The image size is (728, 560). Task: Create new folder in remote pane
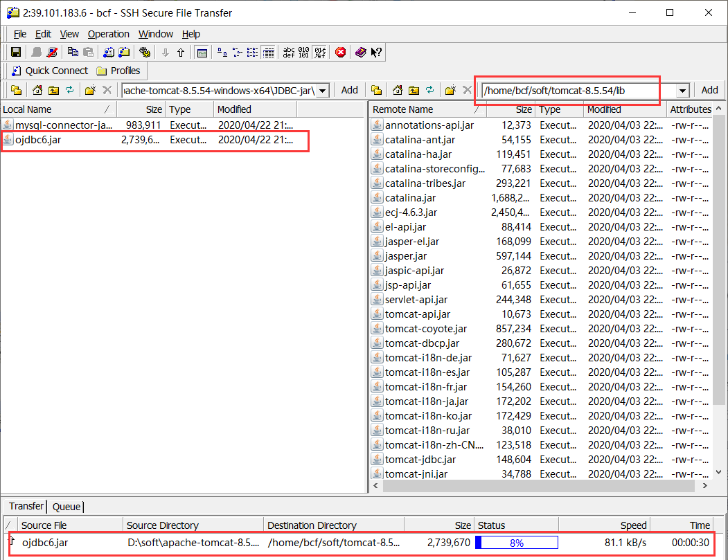tap(450, 90)
